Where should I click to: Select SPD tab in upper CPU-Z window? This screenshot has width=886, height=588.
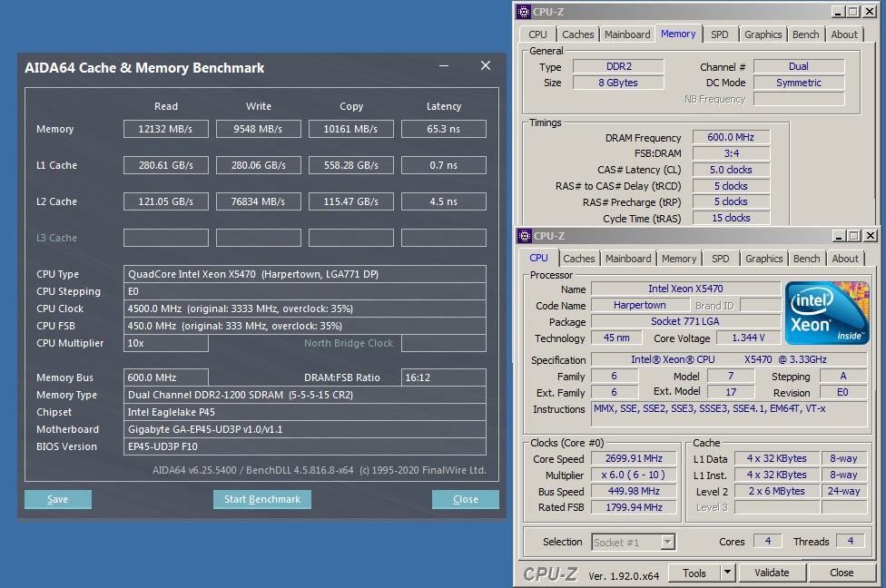pos(719,34)
